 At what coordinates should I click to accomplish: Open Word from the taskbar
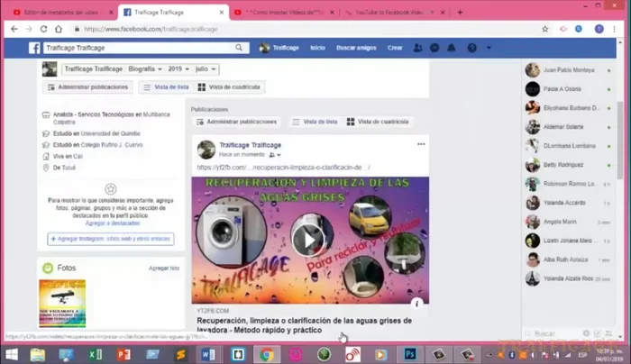(x=208, y=355)
